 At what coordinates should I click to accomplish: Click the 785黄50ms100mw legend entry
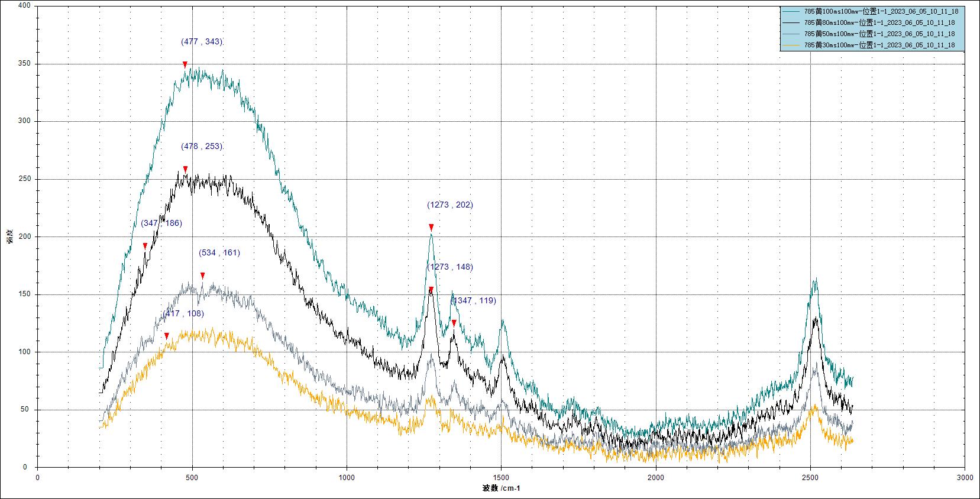[x=879, y=34]
